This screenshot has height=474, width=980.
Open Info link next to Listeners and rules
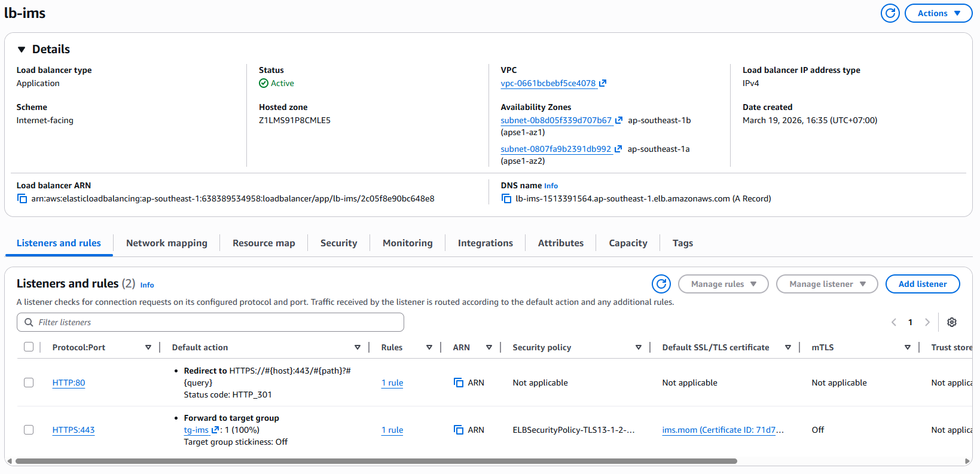147,285
